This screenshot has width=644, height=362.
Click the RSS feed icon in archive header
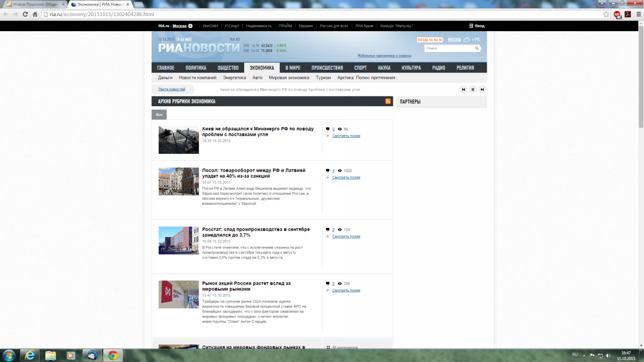point(388,101)
